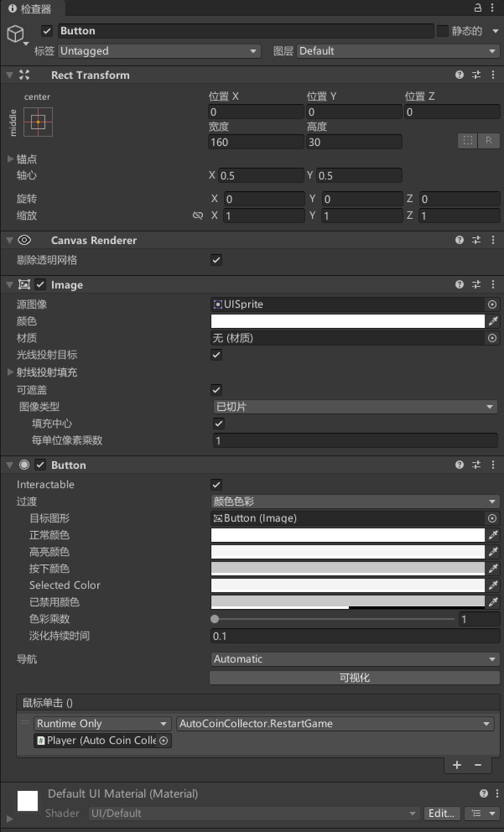Toggle the 可遮盖 checkbox
This screenshot has width=504, height=832.
[216, 390]
